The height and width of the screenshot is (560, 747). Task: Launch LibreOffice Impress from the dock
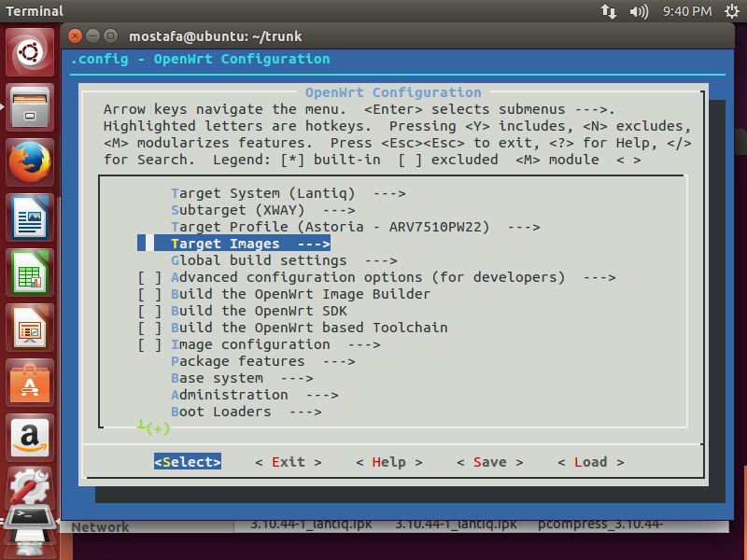coord(30,329)
